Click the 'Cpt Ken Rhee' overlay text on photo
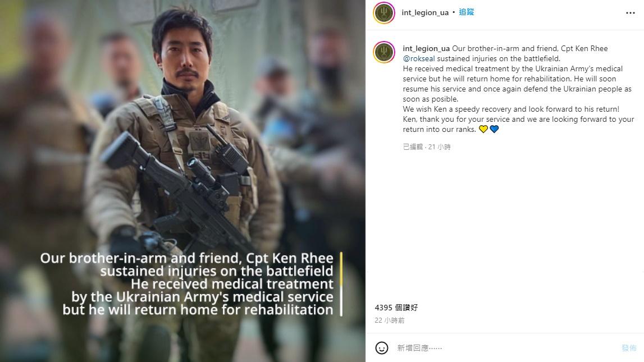The width and height of the screenshot is (644, 362). (x=290, y=258)
